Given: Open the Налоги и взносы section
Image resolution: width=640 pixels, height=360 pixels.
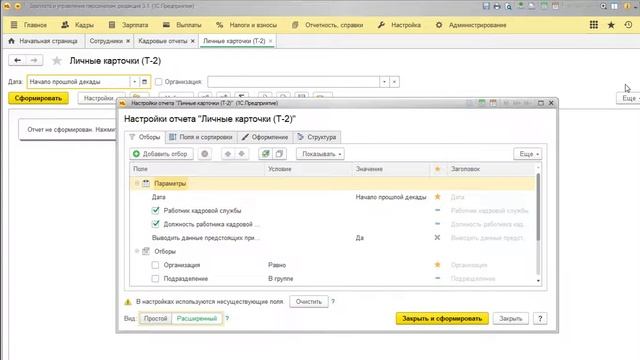Looking at the screenshot, I should (253, 25).
